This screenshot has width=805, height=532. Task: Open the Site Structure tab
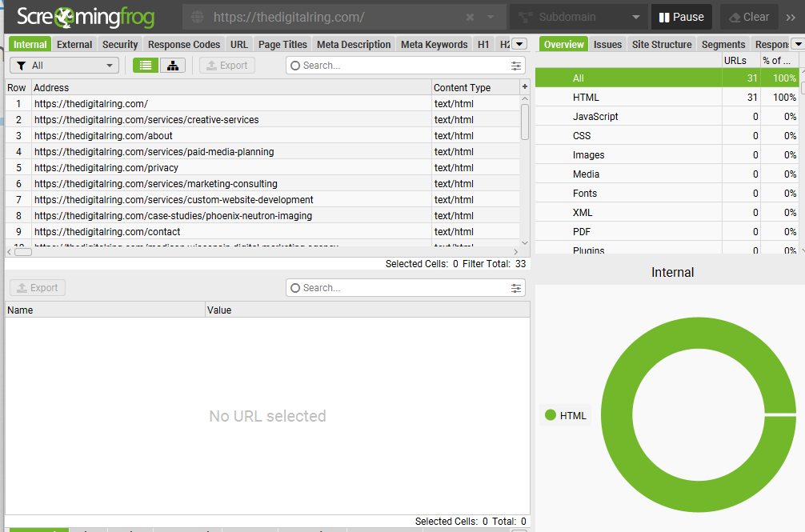click(662, 45)
